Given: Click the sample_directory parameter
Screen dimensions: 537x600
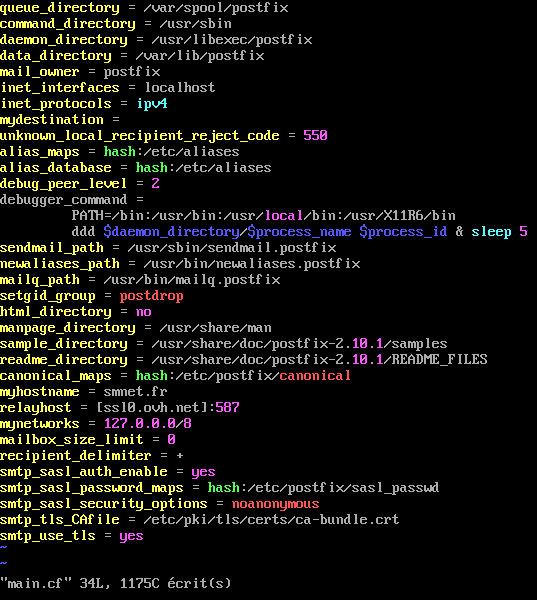Looking at the screenshot, I should pyautogui.click(x=64, y=344).
